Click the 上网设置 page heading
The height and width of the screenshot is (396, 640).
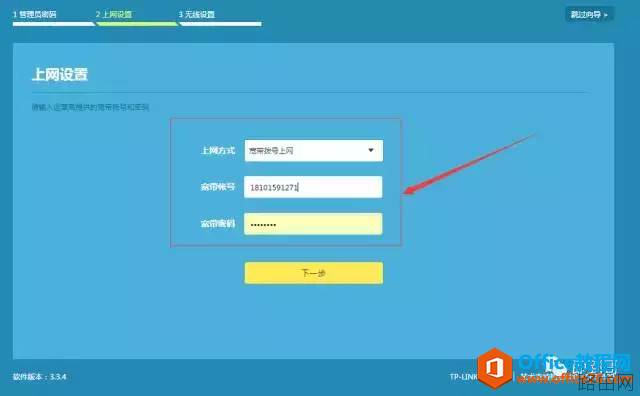click(x=60, y=75)
